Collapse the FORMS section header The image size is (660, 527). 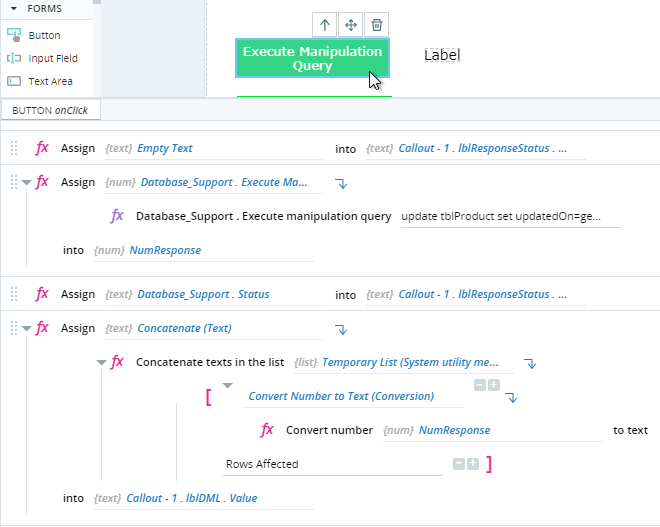pyautogui.click(x=14, y=8)
